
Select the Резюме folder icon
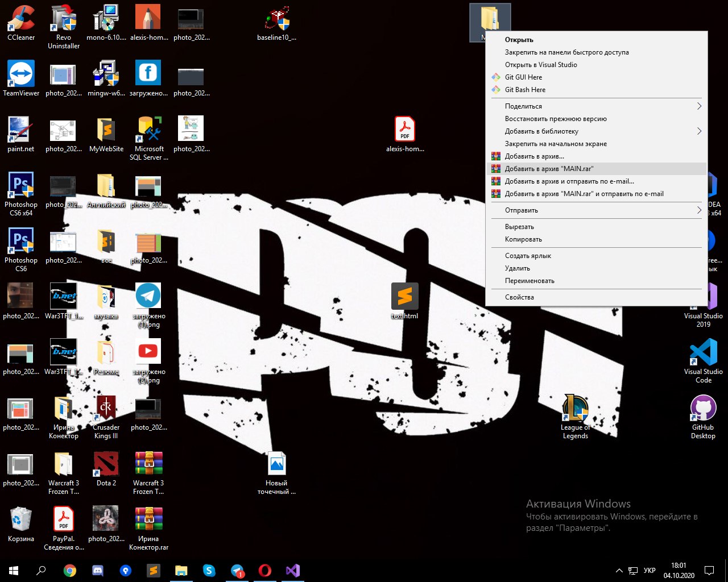coord(106,357)
